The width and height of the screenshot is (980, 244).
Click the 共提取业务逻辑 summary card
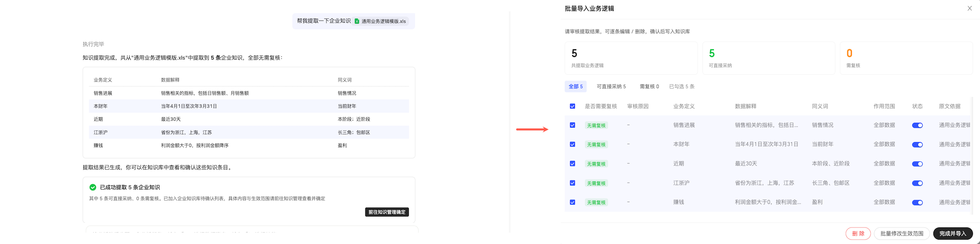(x=631, y=58)
